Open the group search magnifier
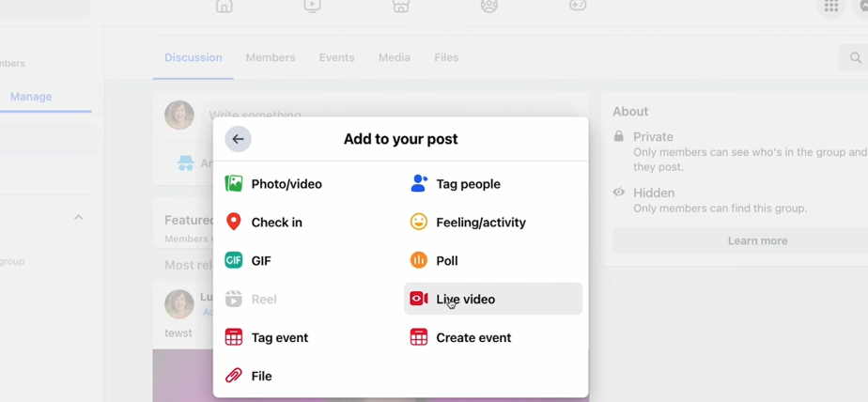Screen dimensions: 868x402 coord(855,58)
